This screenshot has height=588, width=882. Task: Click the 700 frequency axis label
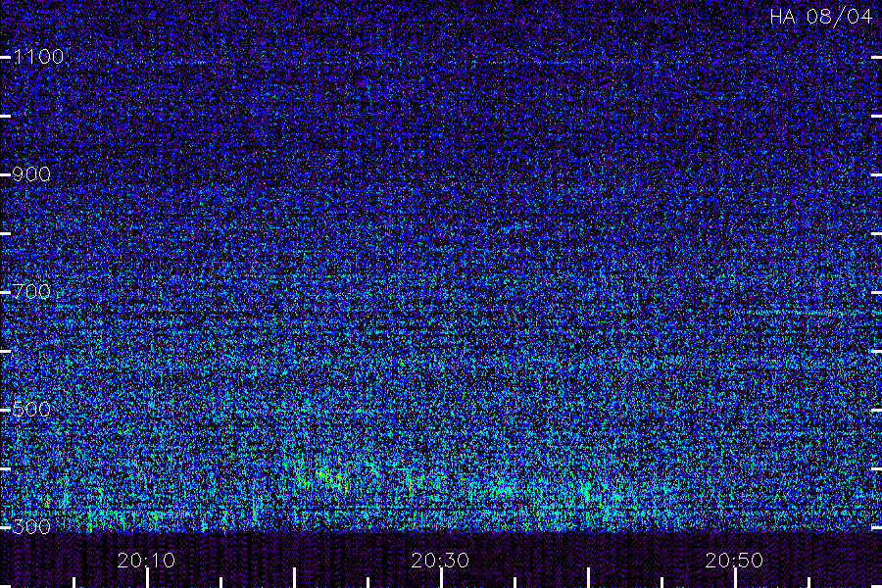[31, 292]
